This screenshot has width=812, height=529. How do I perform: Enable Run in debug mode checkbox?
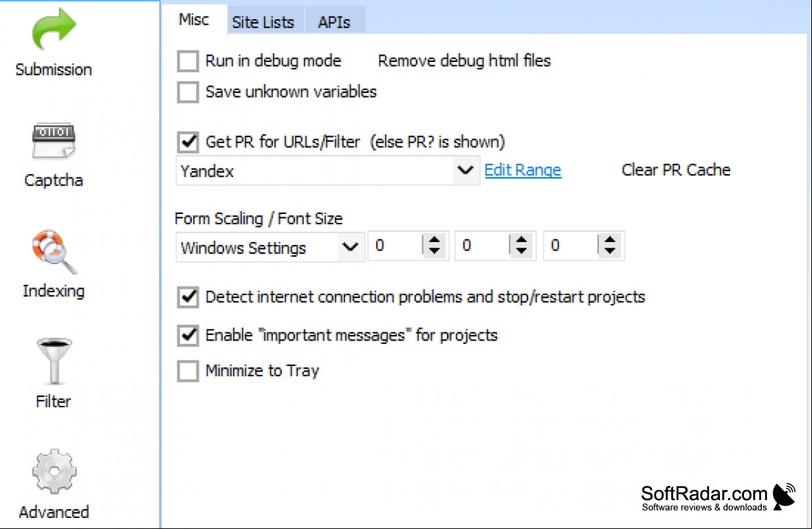coord(188,61)
